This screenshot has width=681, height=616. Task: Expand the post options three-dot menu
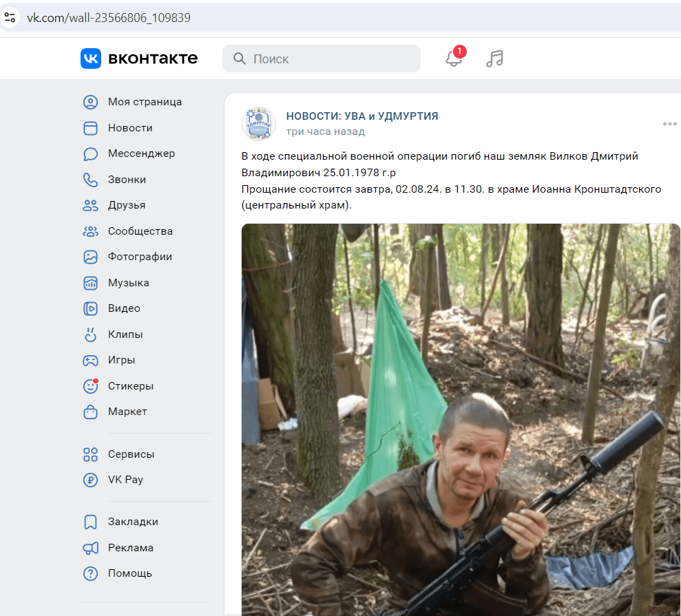pyautogui.click(x=669, y=124)
